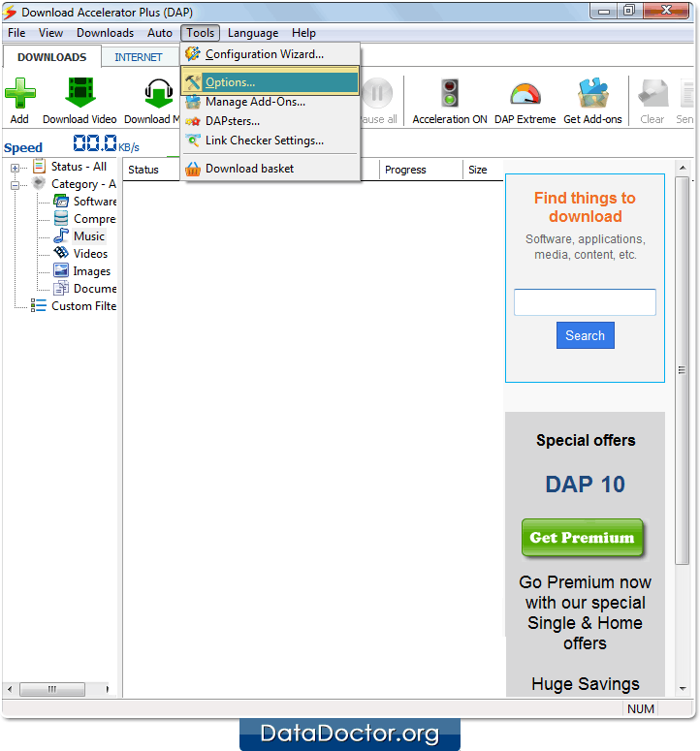The height and width of the screenshot is (751, 700).
Task: Click tree panel scroll left arrow
Action: tap(10, 689)
